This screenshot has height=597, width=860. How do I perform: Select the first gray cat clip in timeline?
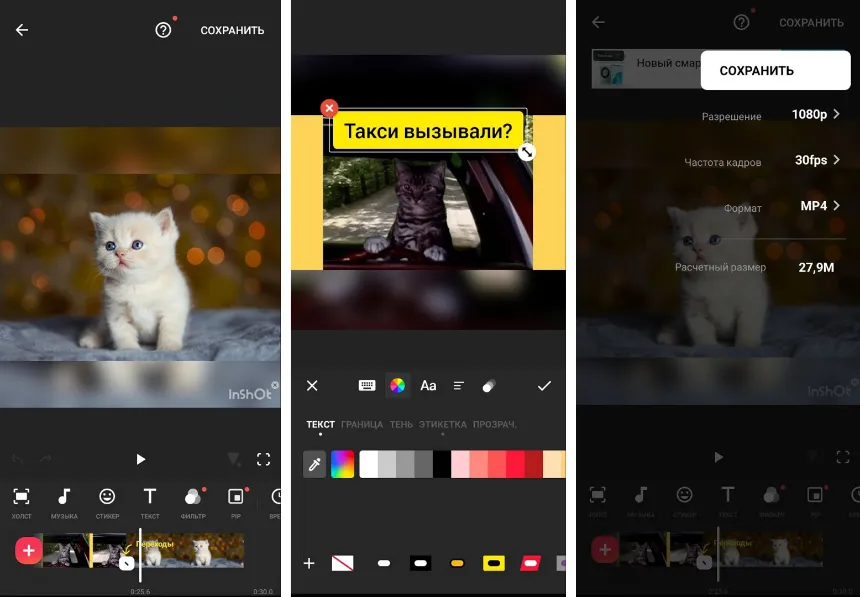click(x=66, y=550)
